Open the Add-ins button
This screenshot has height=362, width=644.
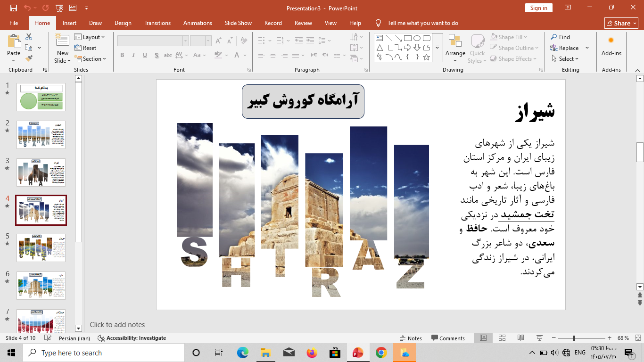tap(611, 46)
